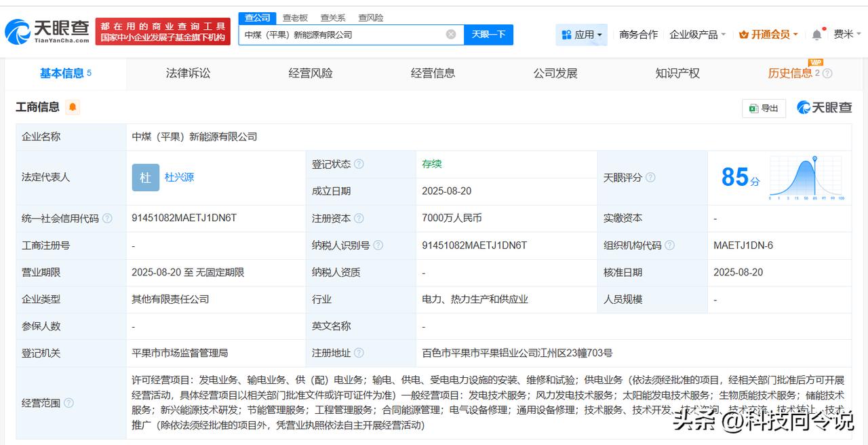Click the orange alert bell beside 工商信息
Image resolution: width=868 pixels, height=445 pixels.
click(x=73, y=107)
